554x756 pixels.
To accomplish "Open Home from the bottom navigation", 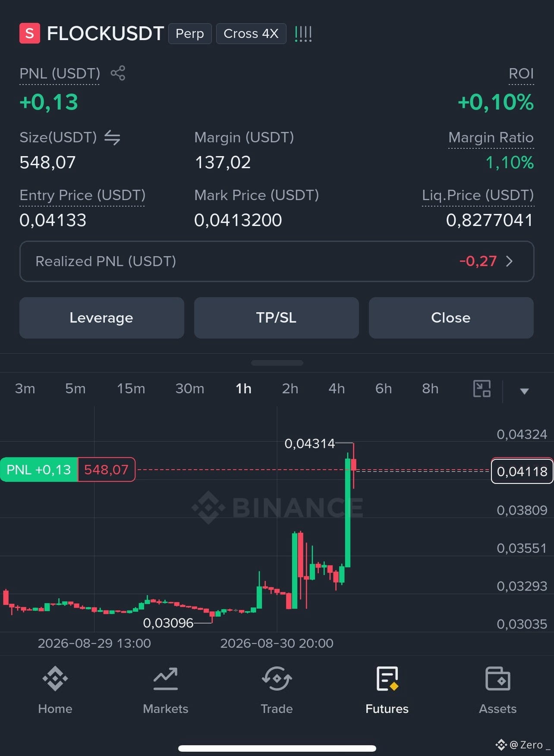I will point(55,690).
